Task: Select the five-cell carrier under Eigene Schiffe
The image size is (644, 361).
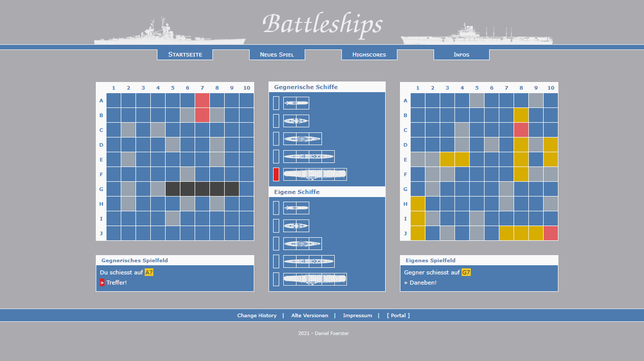Action: (x=315, y=279)
